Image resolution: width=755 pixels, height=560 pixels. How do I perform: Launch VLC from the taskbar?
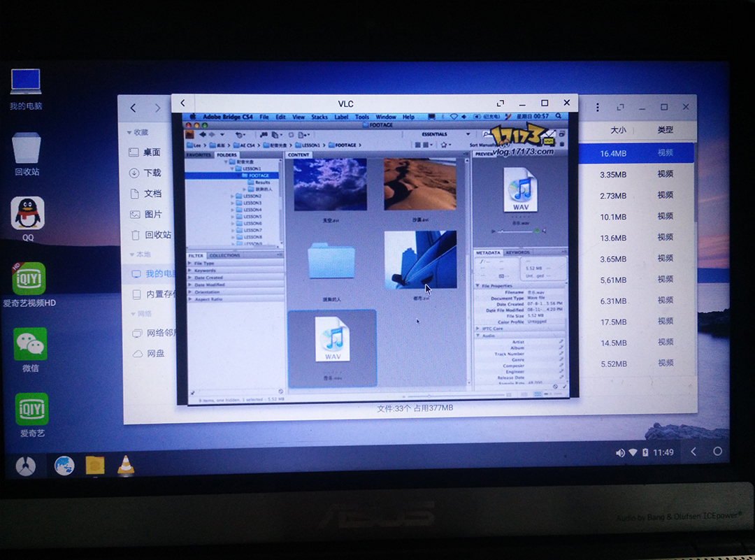pos(126,465)
